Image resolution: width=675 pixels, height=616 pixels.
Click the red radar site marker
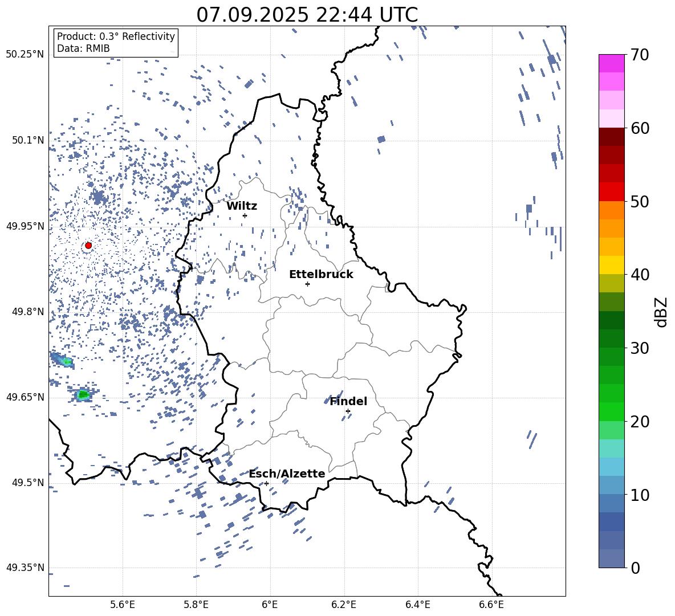[88, 246]
